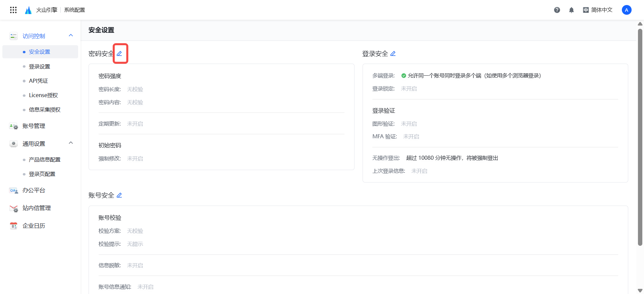
Task: Open the 简体中文 language selector
Action: click(x=598, y=10)
